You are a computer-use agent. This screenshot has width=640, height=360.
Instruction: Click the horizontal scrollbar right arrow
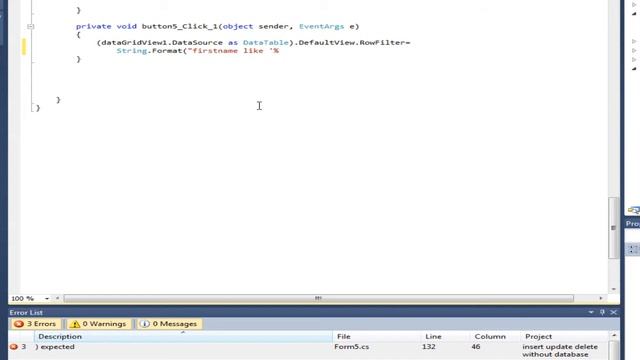tap(600, 298)
